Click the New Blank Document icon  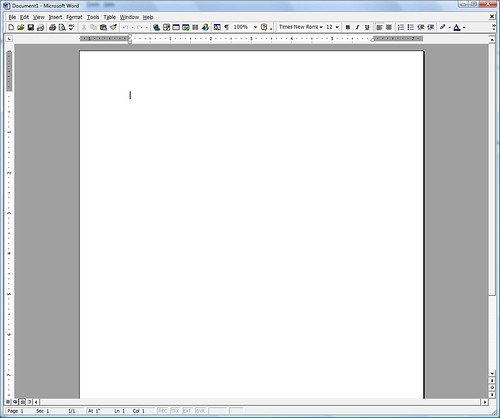point(11,27)
